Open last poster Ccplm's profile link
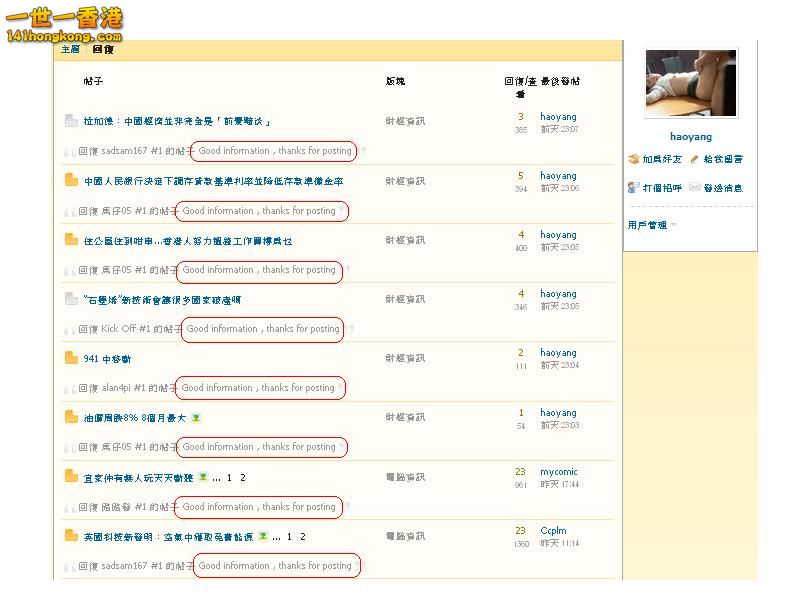The height and width of the screenshot is (608, 808). [553, 531]
